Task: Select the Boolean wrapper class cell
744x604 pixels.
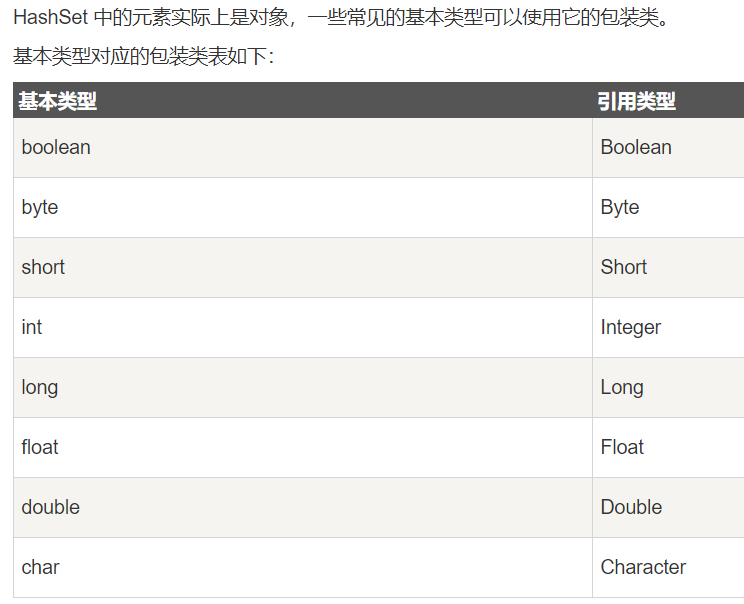Action: pyautogui.click(x=668, y=148)
